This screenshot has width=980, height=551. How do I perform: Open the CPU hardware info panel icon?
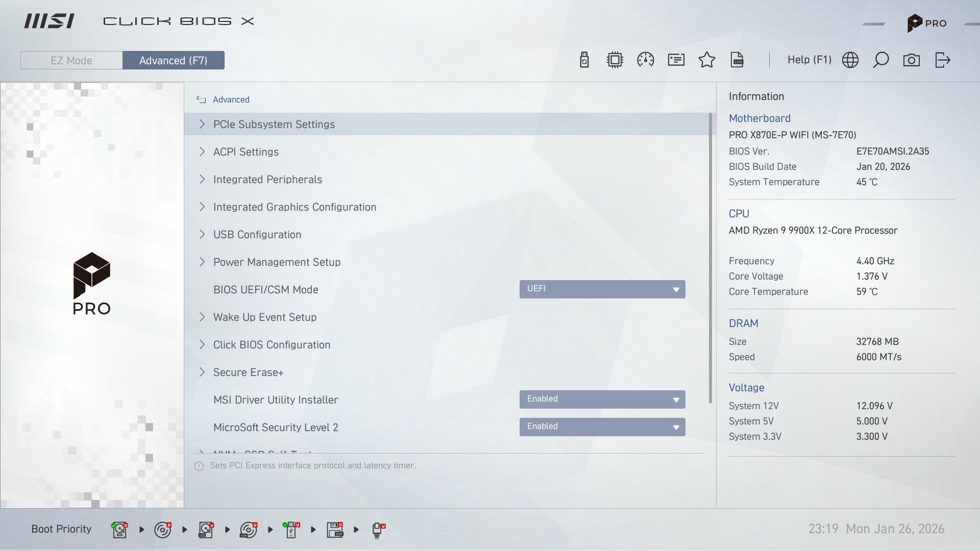(615, 60)
